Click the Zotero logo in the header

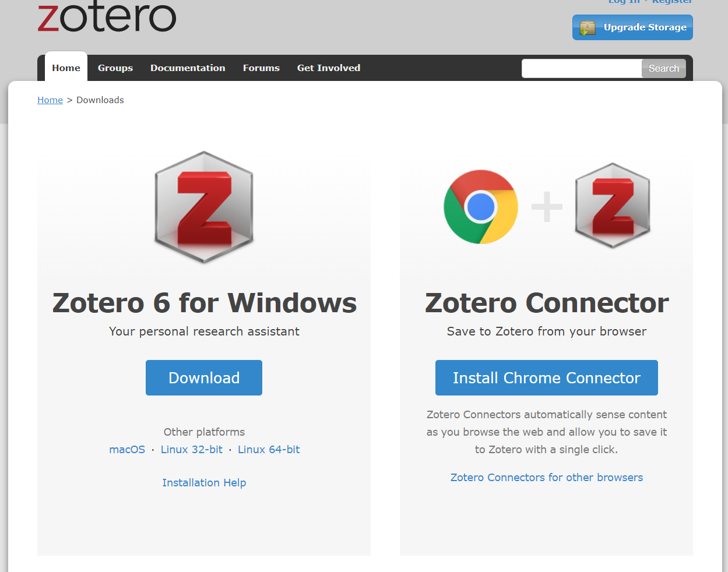pos(107,16)
